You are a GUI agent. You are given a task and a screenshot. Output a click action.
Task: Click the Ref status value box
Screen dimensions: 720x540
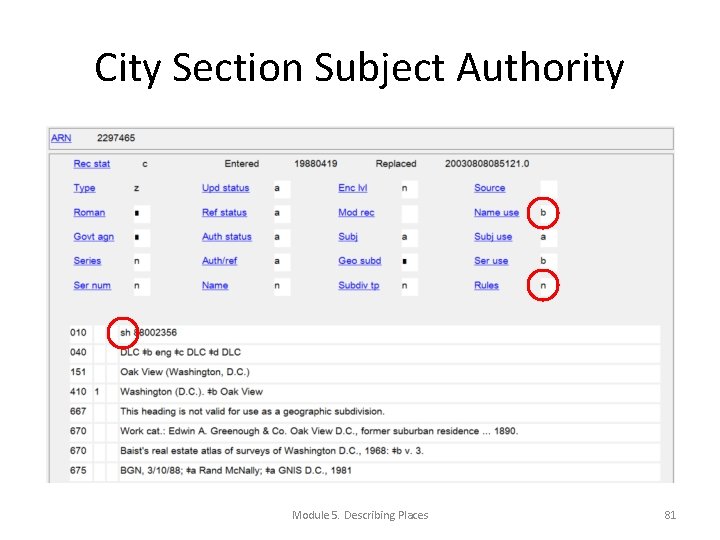pyautogui.click(x=281, y=213)
